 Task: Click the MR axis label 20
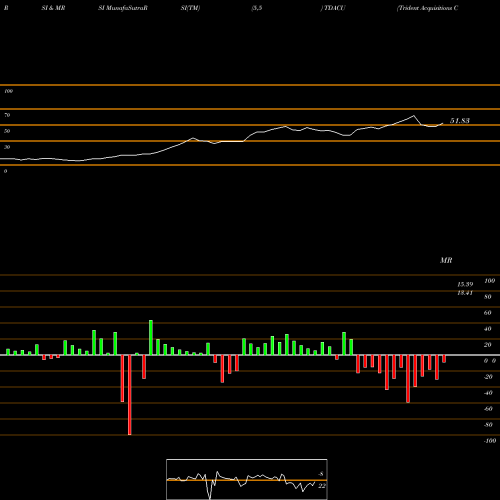coord(488,345)
